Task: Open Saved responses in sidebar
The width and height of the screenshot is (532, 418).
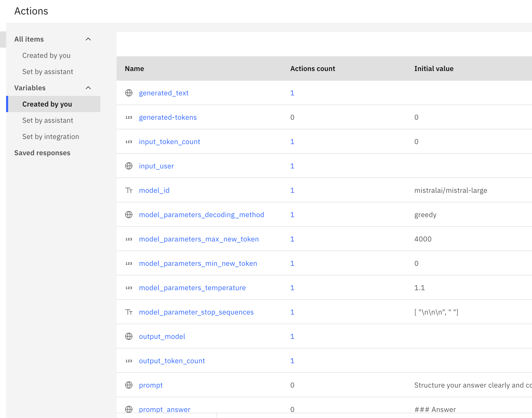Action: pyautogui.click(x=42, y=153)
